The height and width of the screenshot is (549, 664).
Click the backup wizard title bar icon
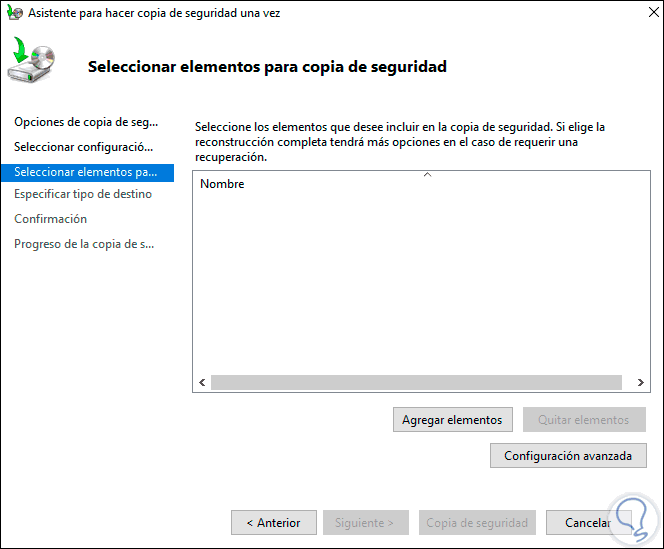(14, 13)
